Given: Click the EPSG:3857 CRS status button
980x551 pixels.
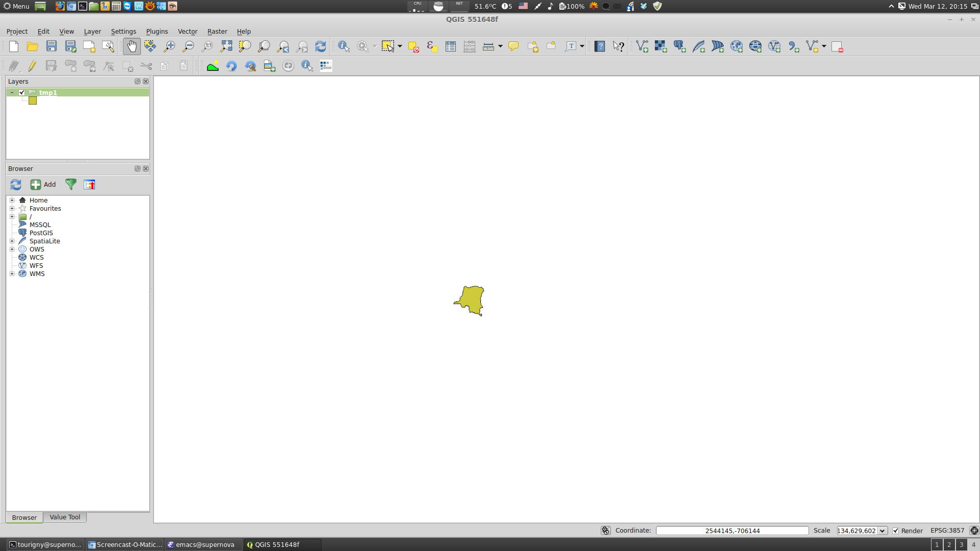Looking at the screenshot, I should (947, 531).
